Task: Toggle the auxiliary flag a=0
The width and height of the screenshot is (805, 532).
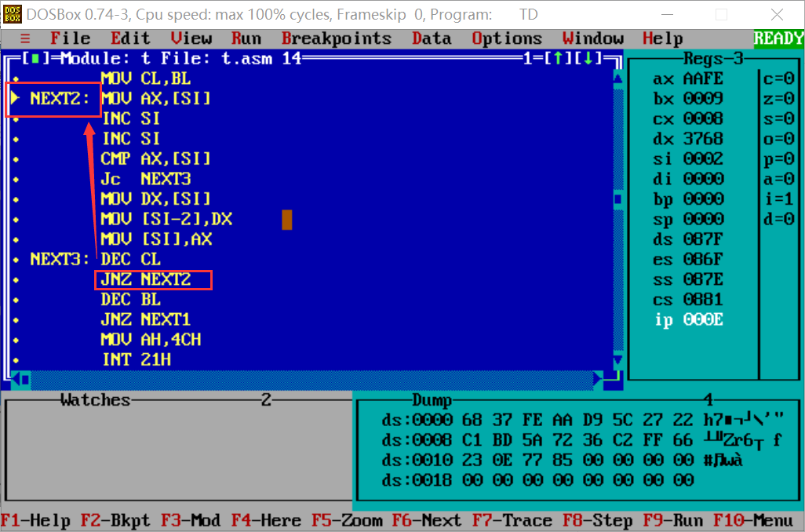Action: (x=778, y=179)
